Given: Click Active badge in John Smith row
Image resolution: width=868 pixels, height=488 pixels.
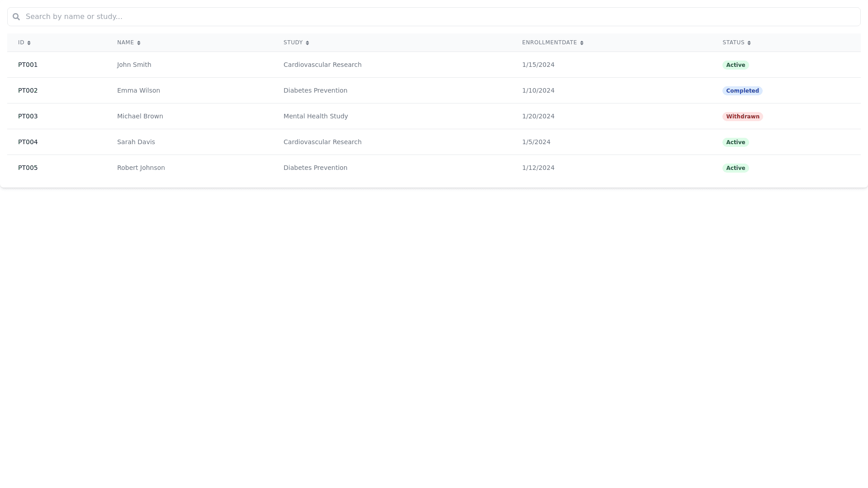Looking at the screenshot, I should point(736,65).
